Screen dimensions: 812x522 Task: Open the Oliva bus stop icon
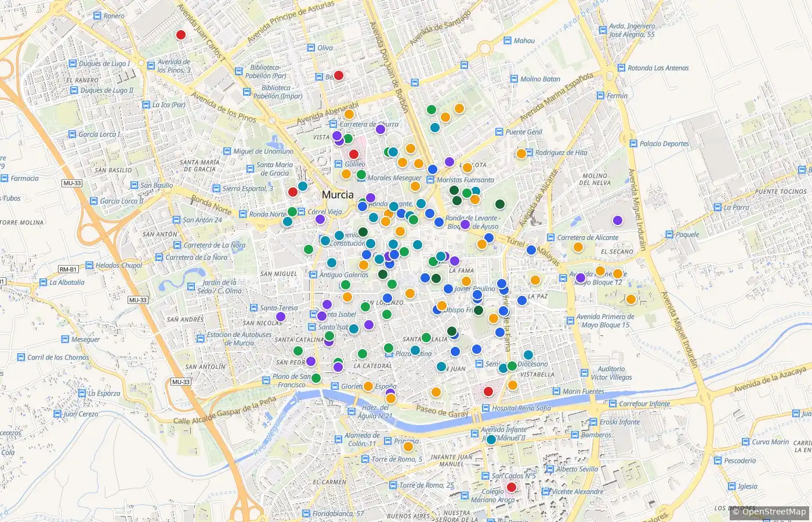coord(311,48)
